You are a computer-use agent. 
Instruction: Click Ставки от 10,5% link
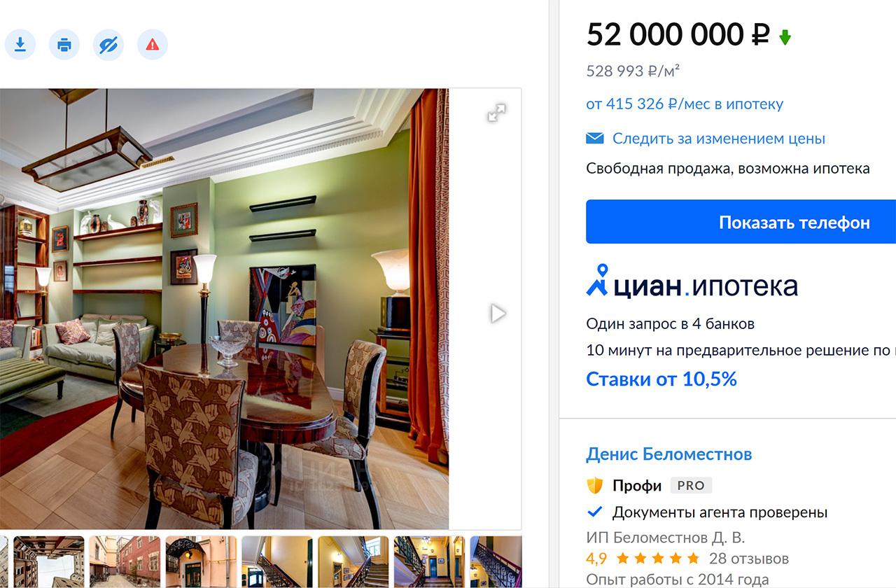point(661,379)
